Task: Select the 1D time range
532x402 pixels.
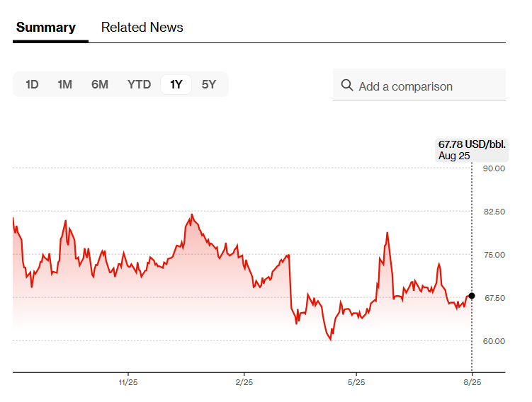Action: pos(32,85)
